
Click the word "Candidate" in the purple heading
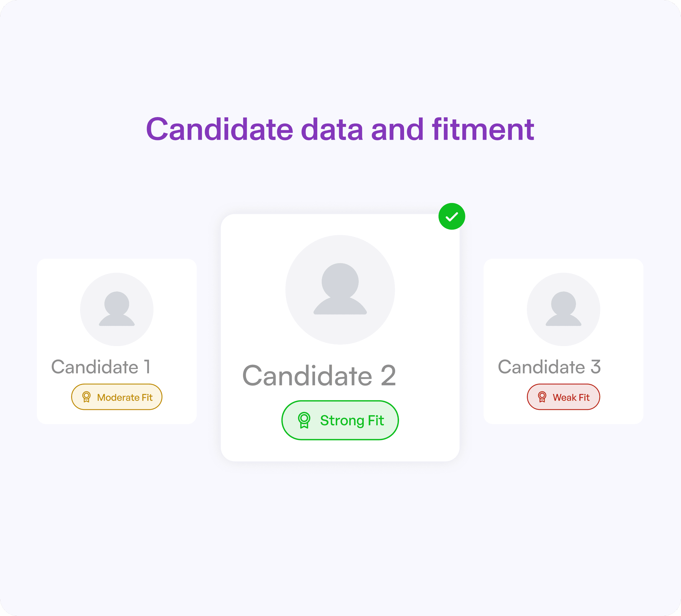pyautogui.click(x=220, y=129)
